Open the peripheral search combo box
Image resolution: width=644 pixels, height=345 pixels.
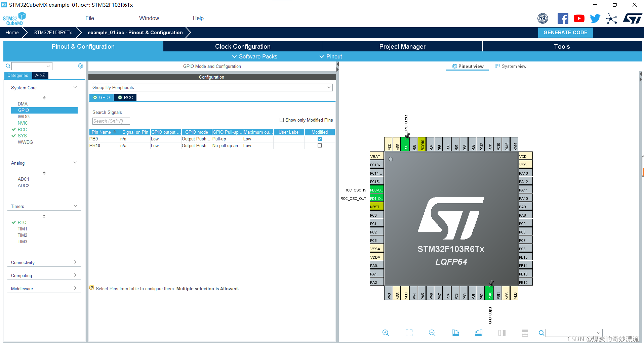pyautogui.click(x=32, y=66)
